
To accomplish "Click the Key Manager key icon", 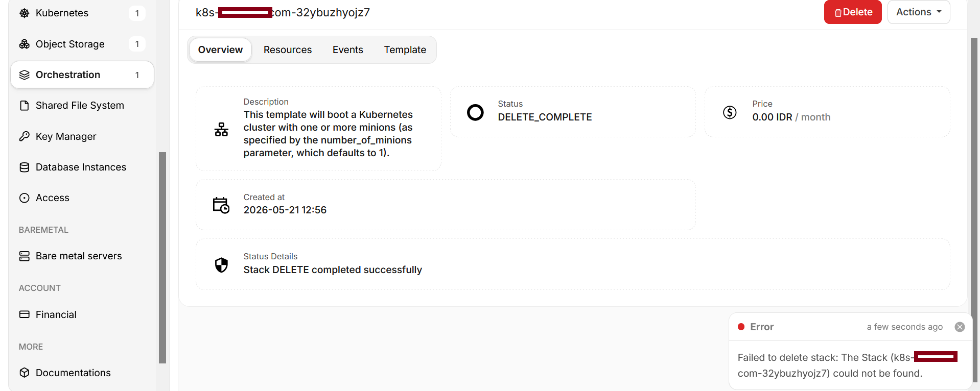I will tap(24, 136).
